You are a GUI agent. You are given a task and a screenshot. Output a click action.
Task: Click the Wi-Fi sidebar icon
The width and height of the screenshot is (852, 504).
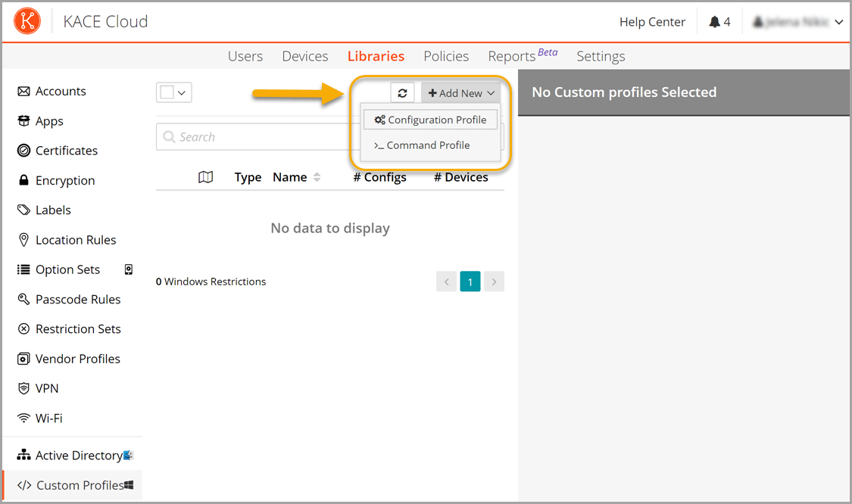click(23, 418)
